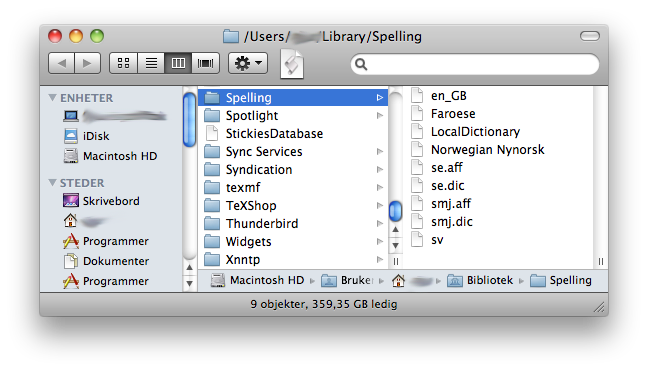The height and width of the screenshot is (371, 648).
Task: Expand Syndication via its arrow
Action: click(x=380, y=169)
